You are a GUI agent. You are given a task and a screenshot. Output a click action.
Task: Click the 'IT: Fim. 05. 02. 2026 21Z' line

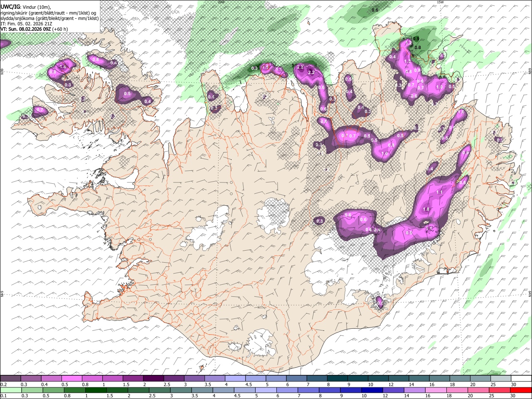click(x=27, y=24)
